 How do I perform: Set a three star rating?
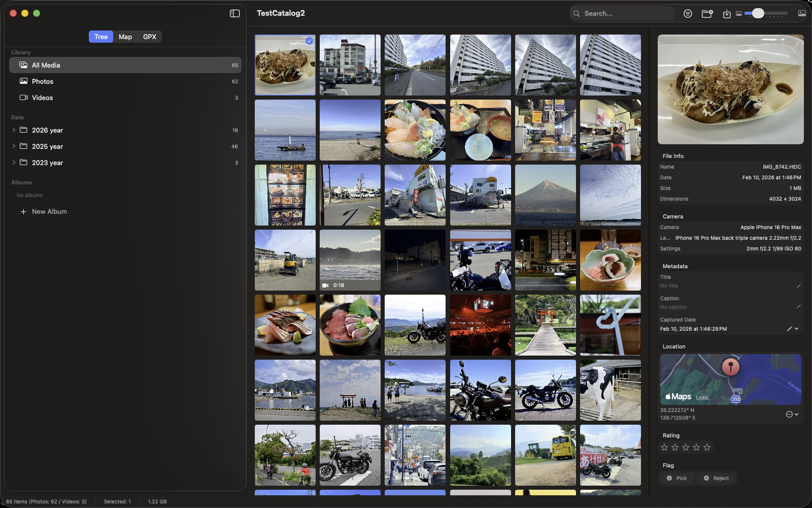click(685, 447)
